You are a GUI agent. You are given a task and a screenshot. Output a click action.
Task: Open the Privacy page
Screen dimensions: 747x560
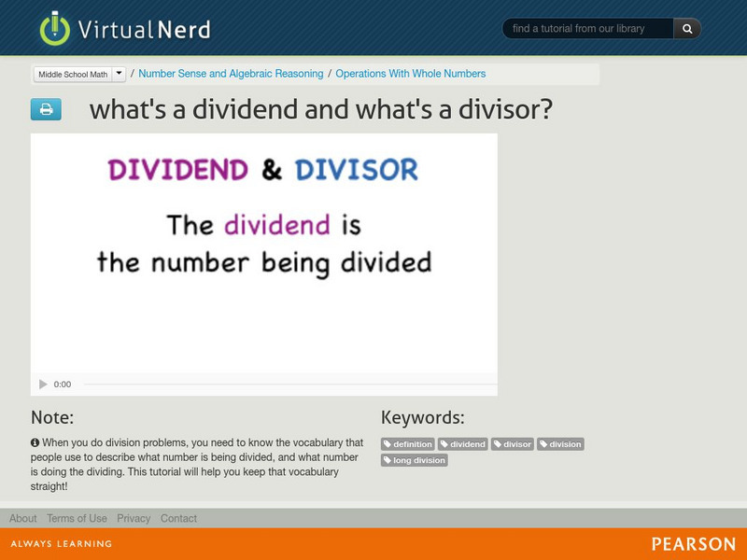133,518
